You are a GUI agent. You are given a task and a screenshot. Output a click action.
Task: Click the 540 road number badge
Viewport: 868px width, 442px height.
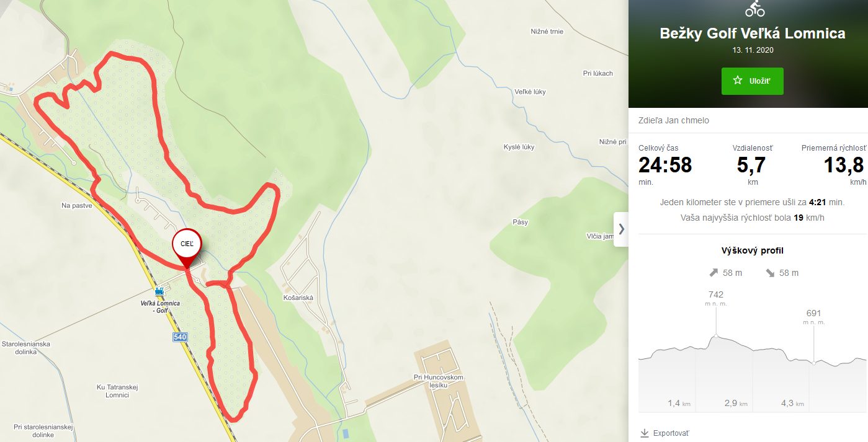coord(180,337)
